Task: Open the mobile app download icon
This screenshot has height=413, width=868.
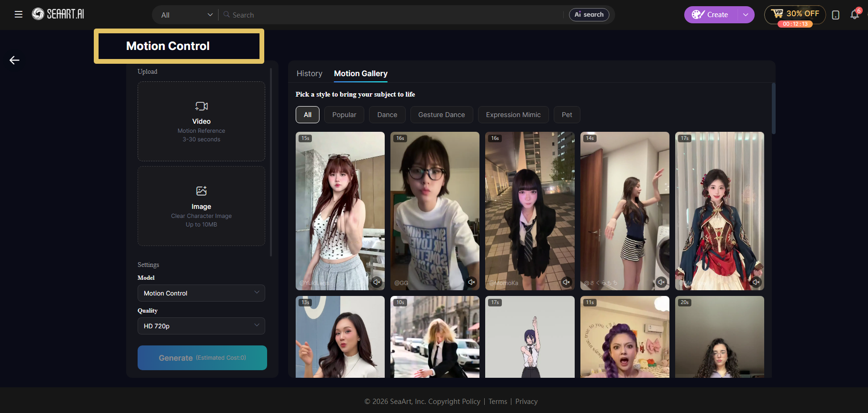Action: tap(836, 15)
